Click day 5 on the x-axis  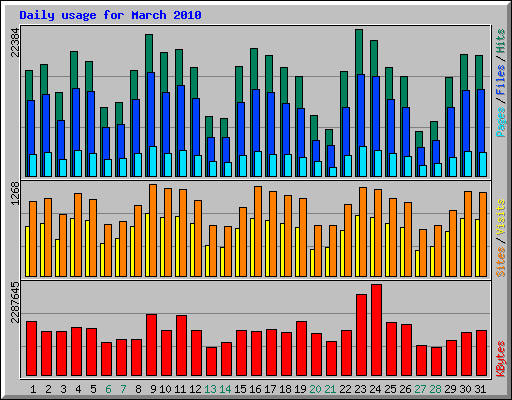coord(93,389)
